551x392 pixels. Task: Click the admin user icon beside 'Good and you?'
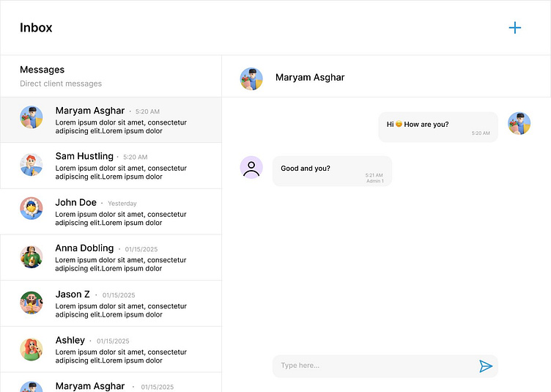251,168
